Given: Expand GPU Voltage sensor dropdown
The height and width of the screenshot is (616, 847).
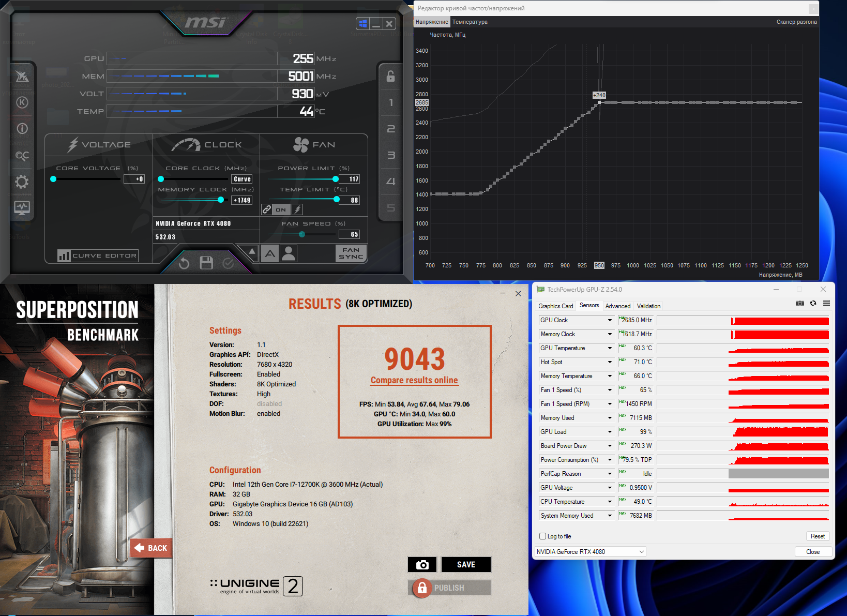Looking at the screenshot, I should 610,488.
